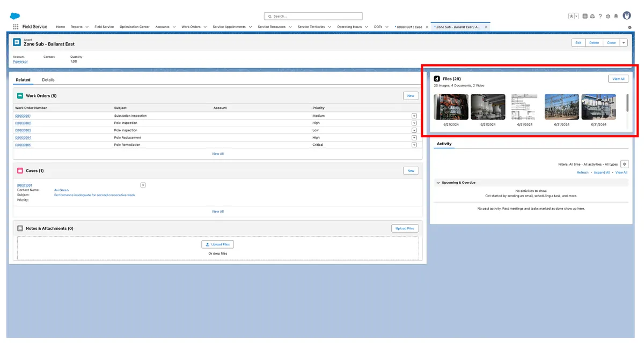The width and height of the screenshot is (644, 343).
Task: Open the Field Service nav tab
Action: click(104, 27)
